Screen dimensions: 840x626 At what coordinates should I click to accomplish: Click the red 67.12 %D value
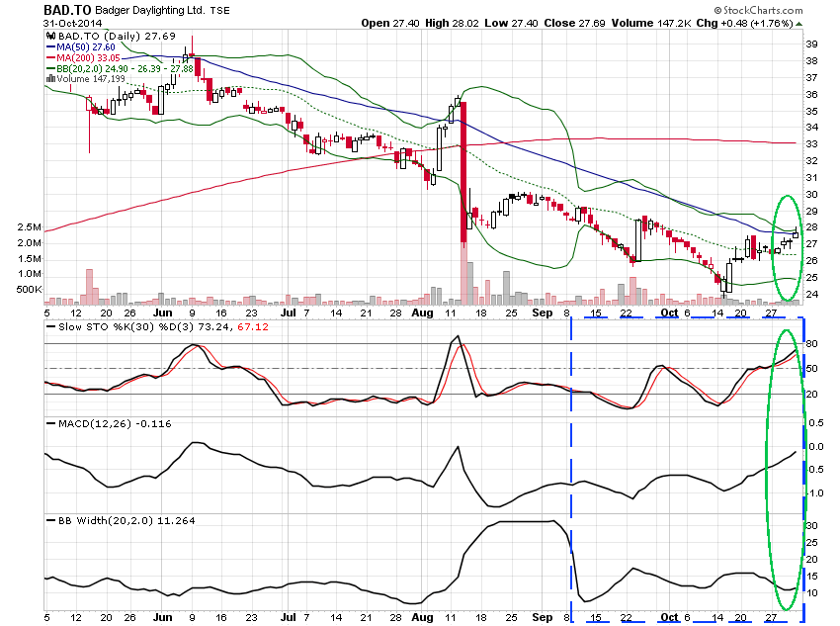(x=253, y=327)
